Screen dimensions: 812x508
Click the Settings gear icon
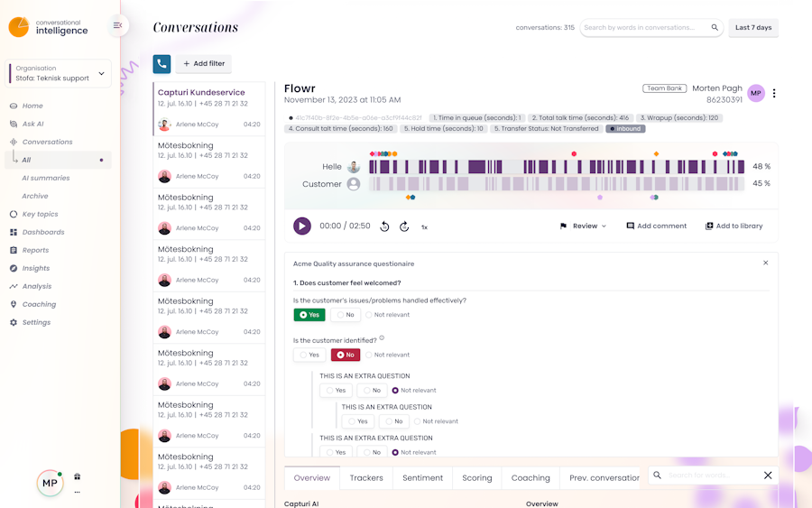click(14, 322)
